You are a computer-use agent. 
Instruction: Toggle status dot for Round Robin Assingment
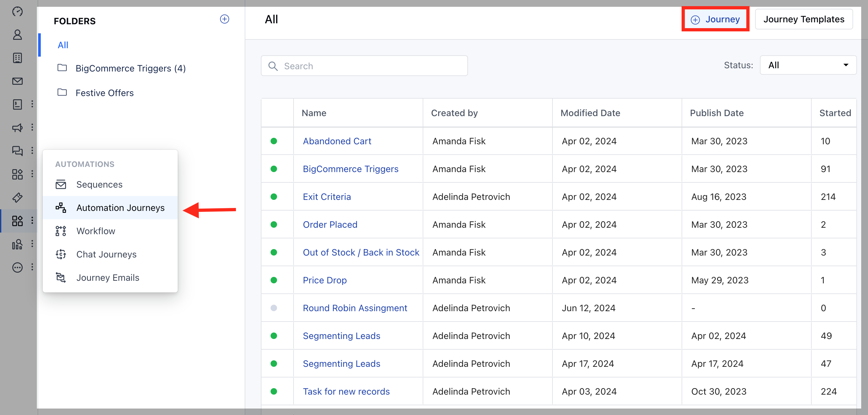274,308
